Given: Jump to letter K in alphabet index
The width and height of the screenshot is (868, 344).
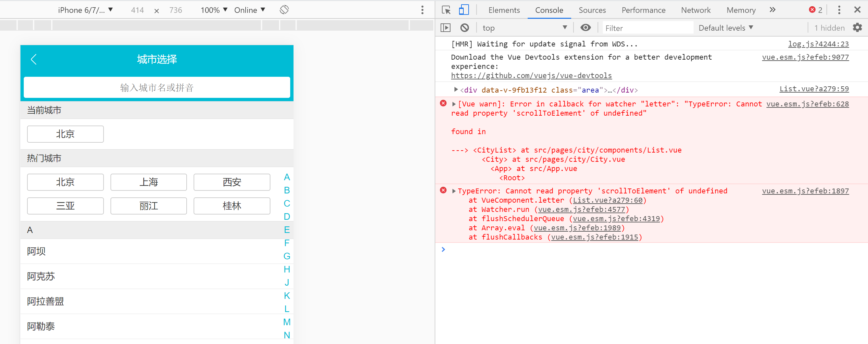Looking at the screenshot, I should pos(287,296).
